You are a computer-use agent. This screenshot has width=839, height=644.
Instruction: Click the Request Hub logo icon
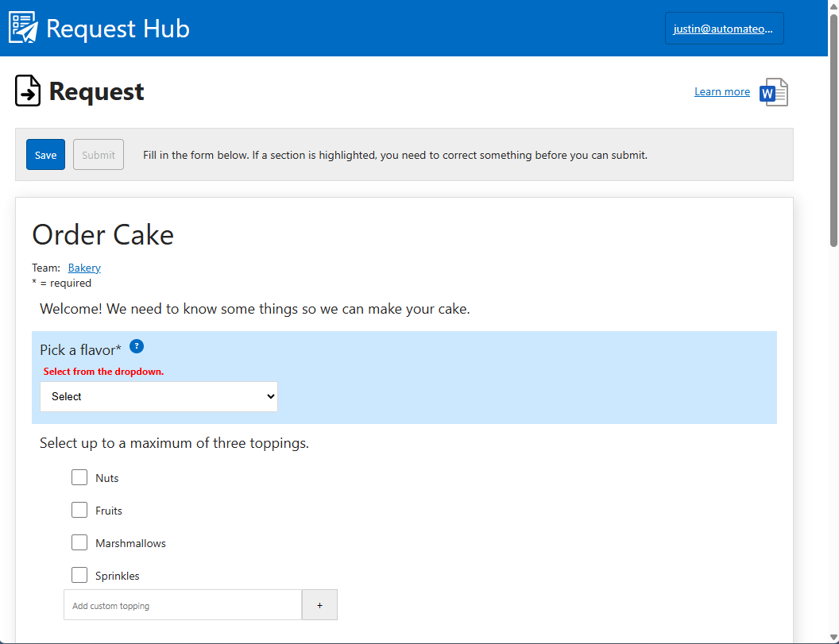(24, 27)
